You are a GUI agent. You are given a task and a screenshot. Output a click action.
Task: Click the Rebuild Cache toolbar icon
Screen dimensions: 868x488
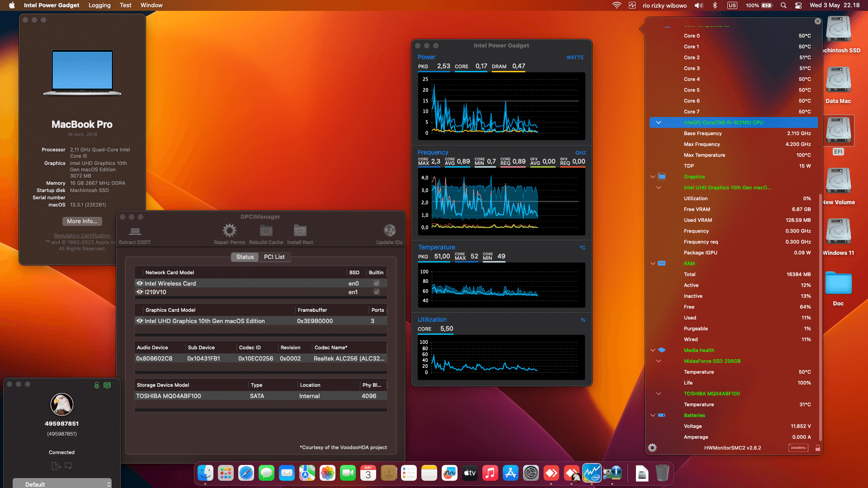tap(266, 231)
